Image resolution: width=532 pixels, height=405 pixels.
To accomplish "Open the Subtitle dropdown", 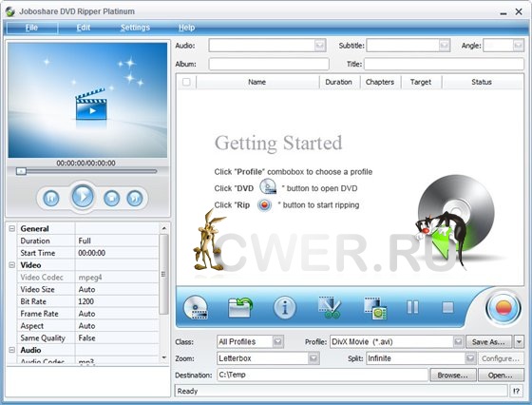I will click(x=445, y=45).
